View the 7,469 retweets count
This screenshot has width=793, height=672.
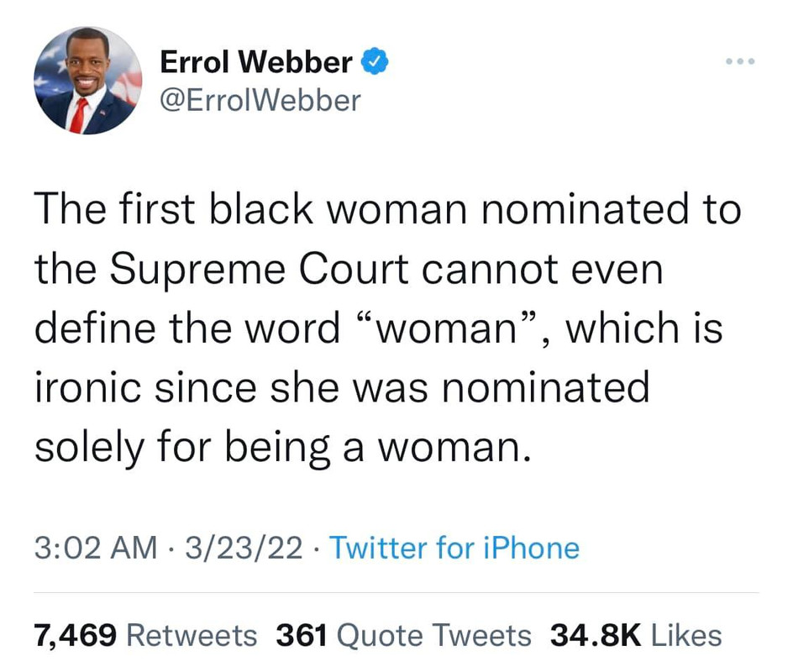76,636
